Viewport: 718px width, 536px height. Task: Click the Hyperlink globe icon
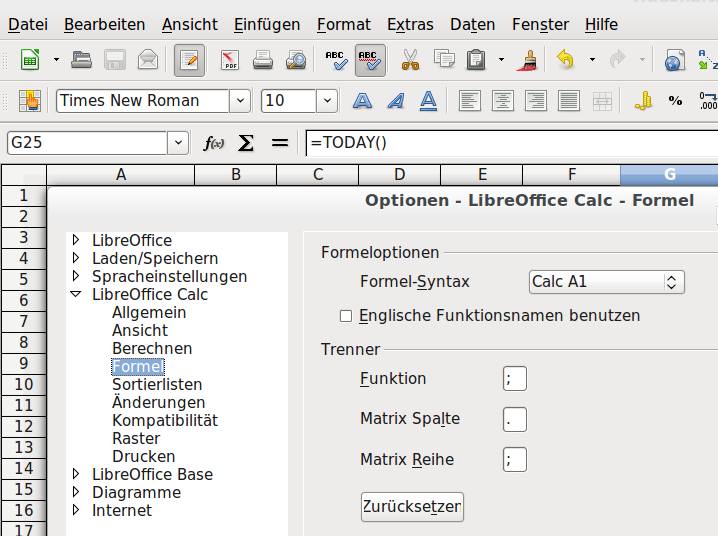675,60
